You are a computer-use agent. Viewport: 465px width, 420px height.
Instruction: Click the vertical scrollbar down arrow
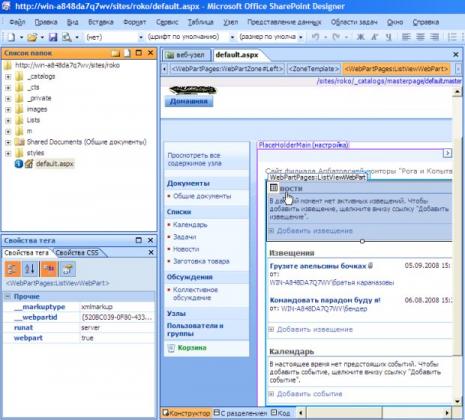pyautogui.click(x=457, y=401)
